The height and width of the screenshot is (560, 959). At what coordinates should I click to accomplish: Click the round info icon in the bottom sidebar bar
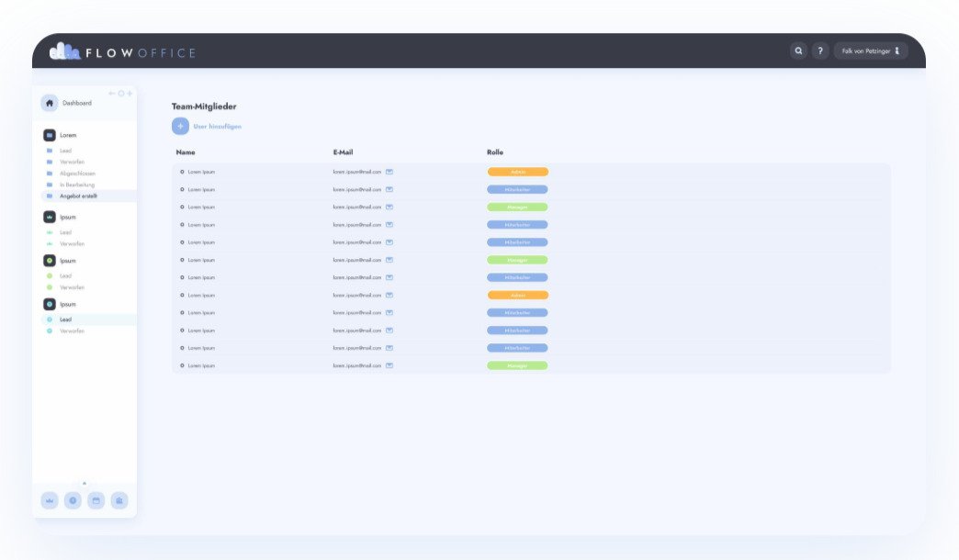pyautogui.click(x=73, y=500)
